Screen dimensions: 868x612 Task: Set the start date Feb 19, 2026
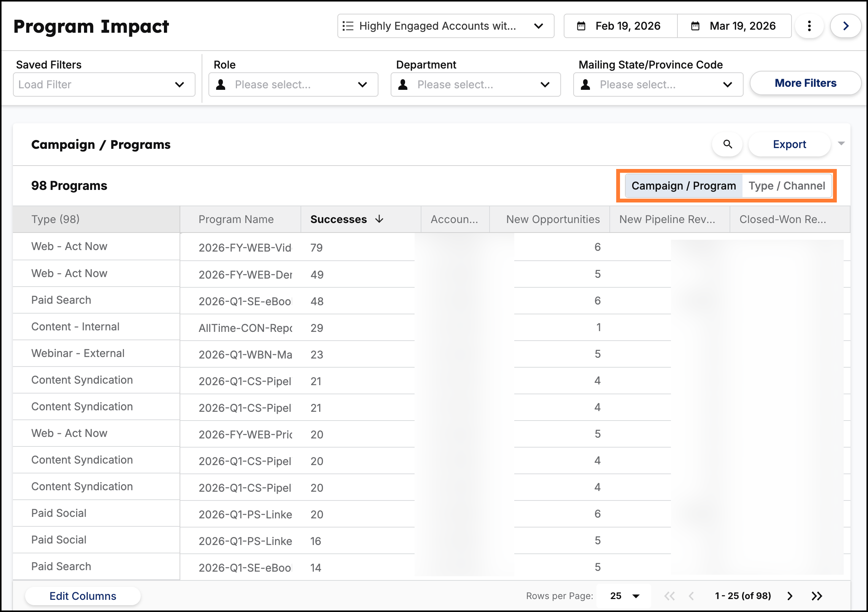621,26
